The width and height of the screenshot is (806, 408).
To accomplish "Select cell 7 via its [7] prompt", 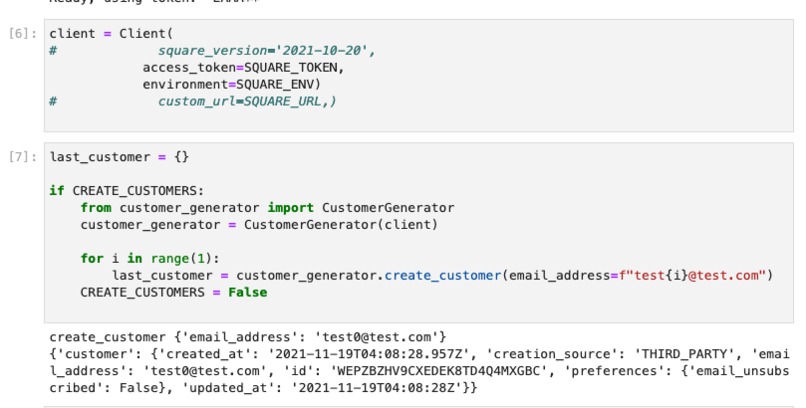I will 23,157.
